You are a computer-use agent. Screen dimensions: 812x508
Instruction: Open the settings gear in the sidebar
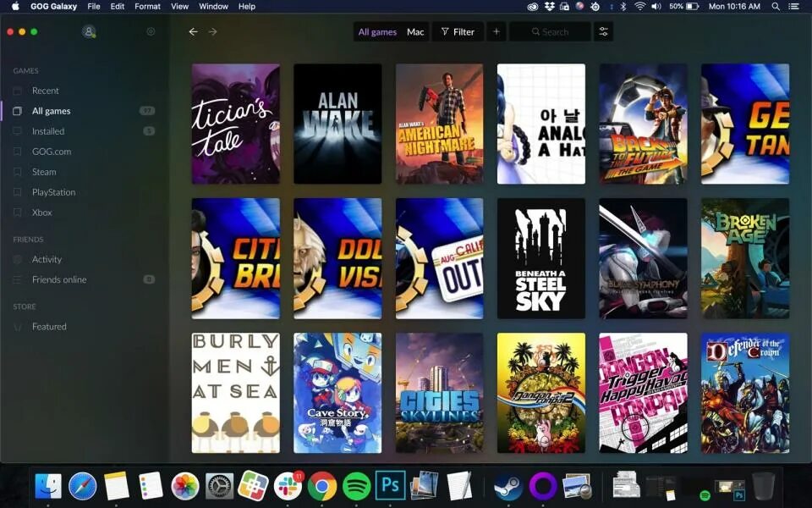(x=151, y=31)
